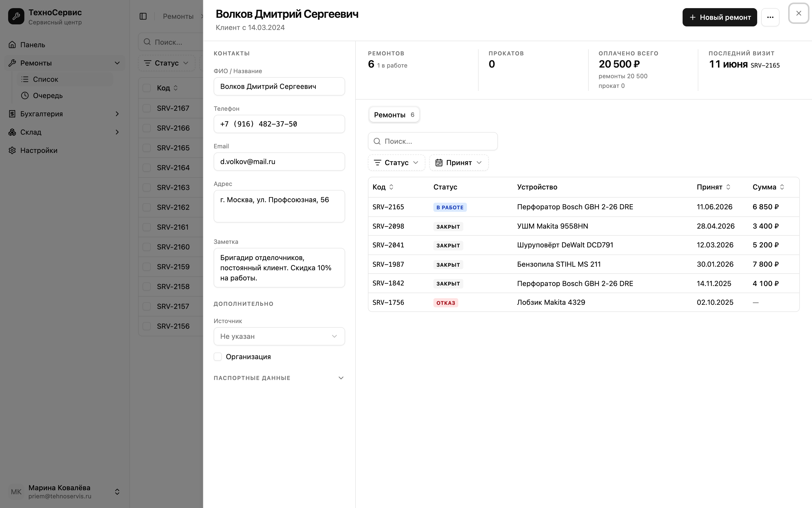The width and height of the screenshot is (812, 508).
Task: Open the Источник dropdown showing Не указан
Action: 279,336
